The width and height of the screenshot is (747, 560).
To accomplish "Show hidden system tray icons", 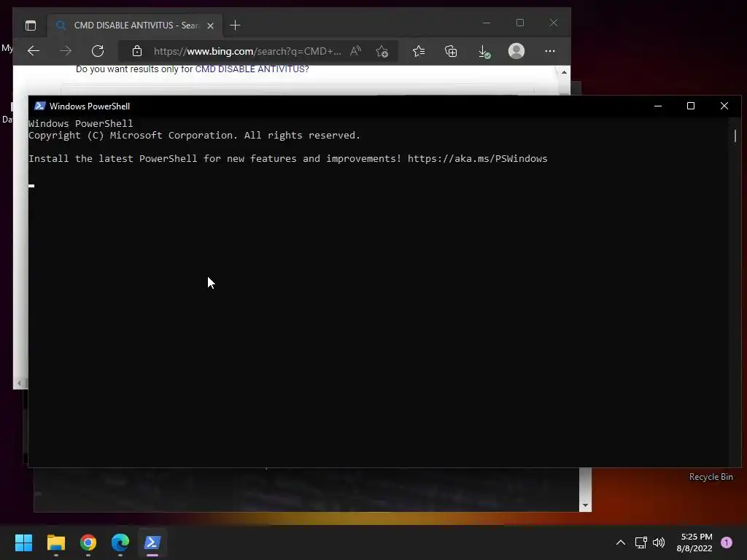I will pos(621,542).
